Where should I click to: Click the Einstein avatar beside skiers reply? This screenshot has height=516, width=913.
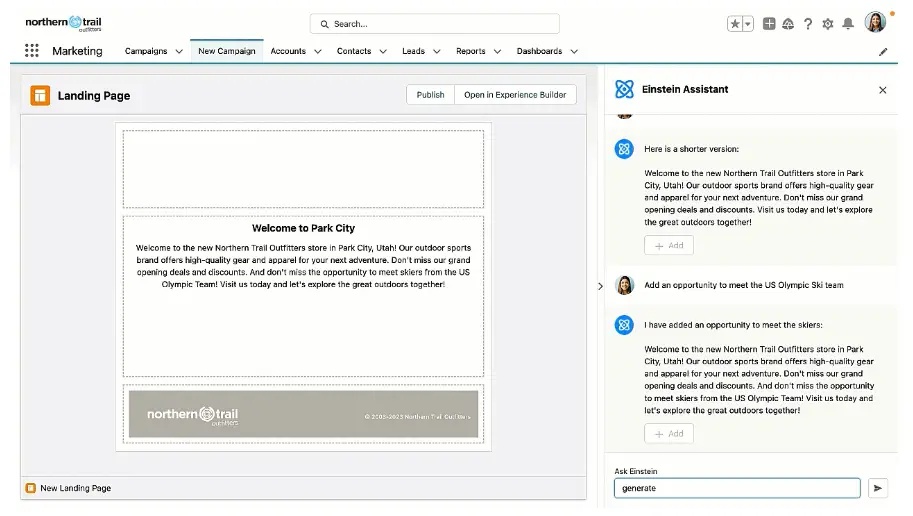[x=624, y=325]
